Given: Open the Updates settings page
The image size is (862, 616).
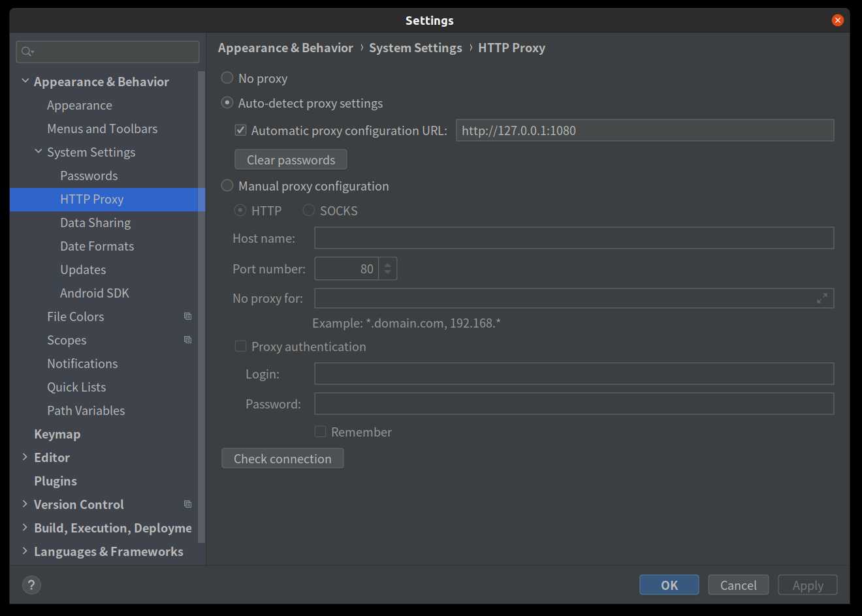Looking at the screenshot, I should [83, 269].
